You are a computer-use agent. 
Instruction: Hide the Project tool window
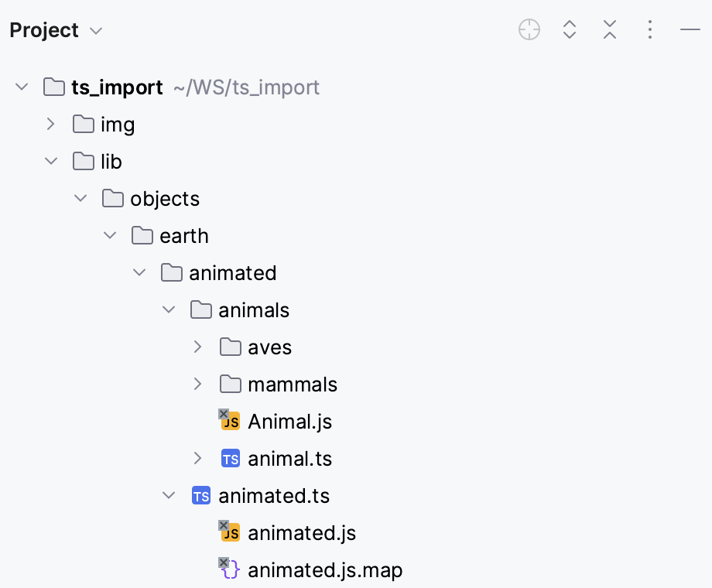689,29
